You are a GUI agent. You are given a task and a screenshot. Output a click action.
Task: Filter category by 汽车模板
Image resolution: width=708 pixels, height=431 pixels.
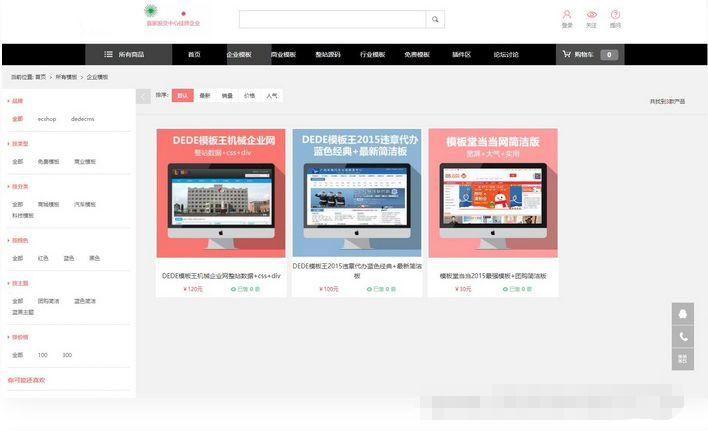(x=85, y=204)
